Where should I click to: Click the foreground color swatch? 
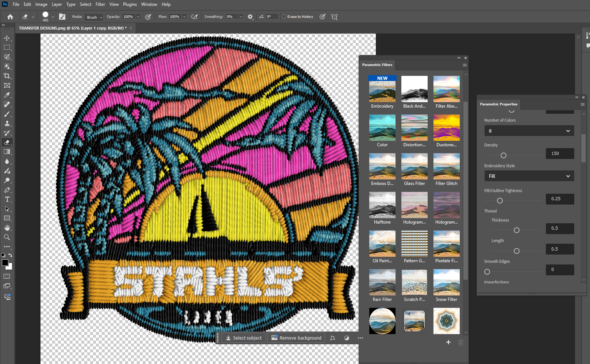point(5,263)
